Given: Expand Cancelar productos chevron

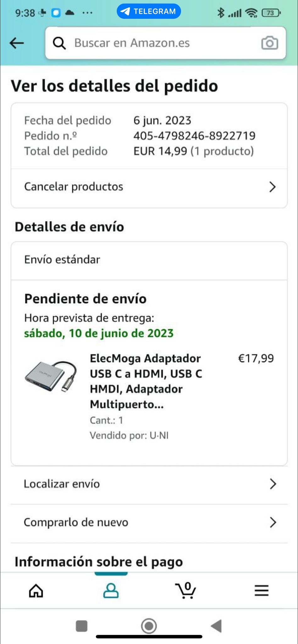Looking at the screenshot, I should [x=273, y=187].
